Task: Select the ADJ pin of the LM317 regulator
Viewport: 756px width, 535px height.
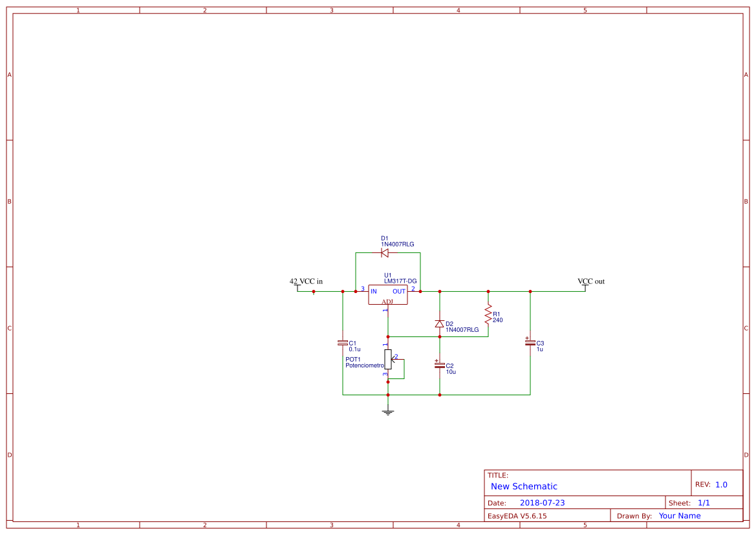Action: coord(387,302)
